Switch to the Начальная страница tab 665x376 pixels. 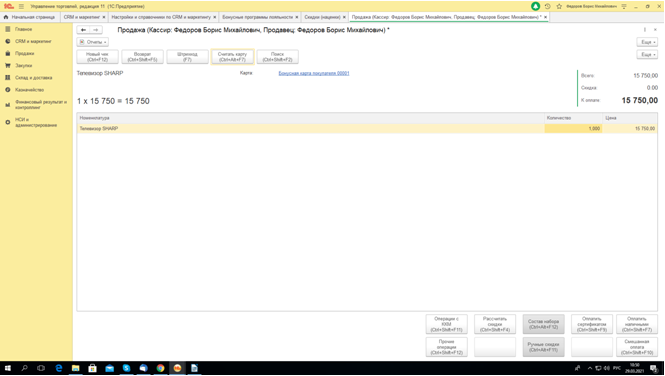tap(29, 17)
